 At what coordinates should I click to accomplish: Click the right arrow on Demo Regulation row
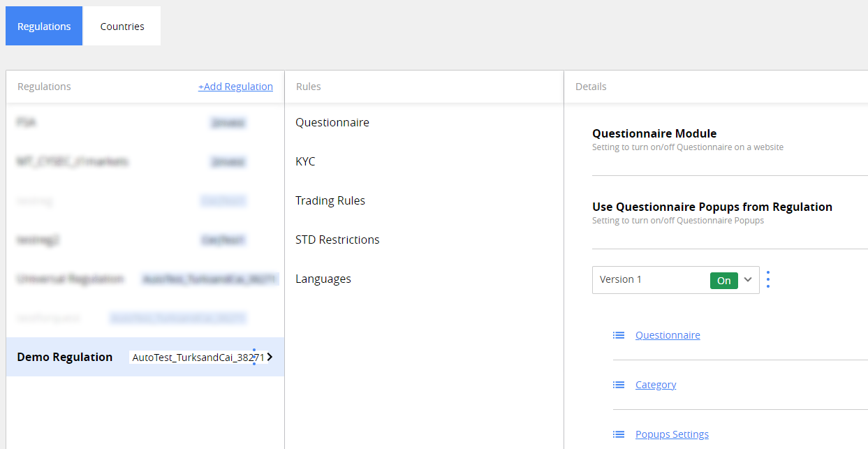tap(270, 356)
